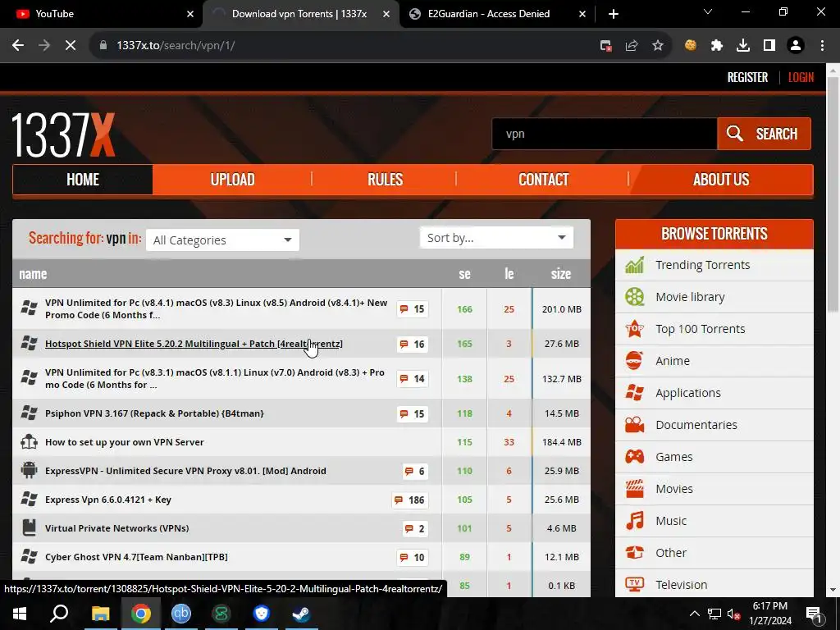Click the cookie extension icon

[x=691, y=46]
